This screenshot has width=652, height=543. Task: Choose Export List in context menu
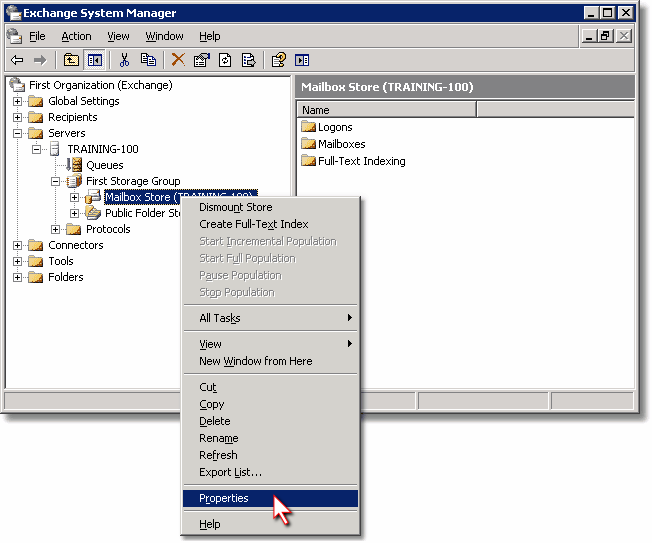(x=270, y=472)
